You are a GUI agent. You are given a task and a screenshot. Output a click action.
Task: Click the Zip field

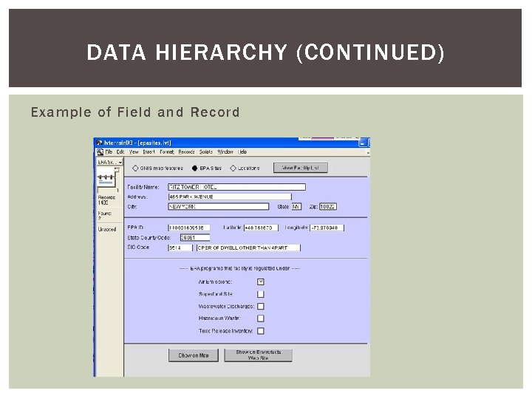click(x=328, y=207)
